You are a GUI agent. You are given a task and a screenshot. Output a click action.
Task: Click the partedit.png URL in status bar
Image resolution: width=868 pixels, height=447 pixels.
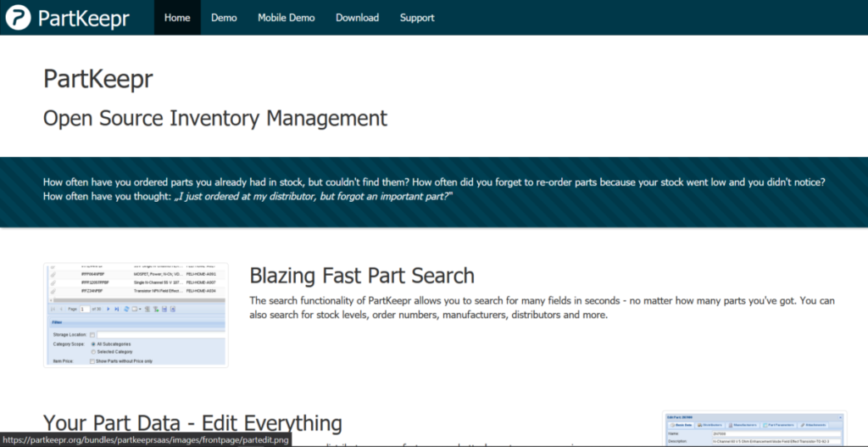point(146,440)
